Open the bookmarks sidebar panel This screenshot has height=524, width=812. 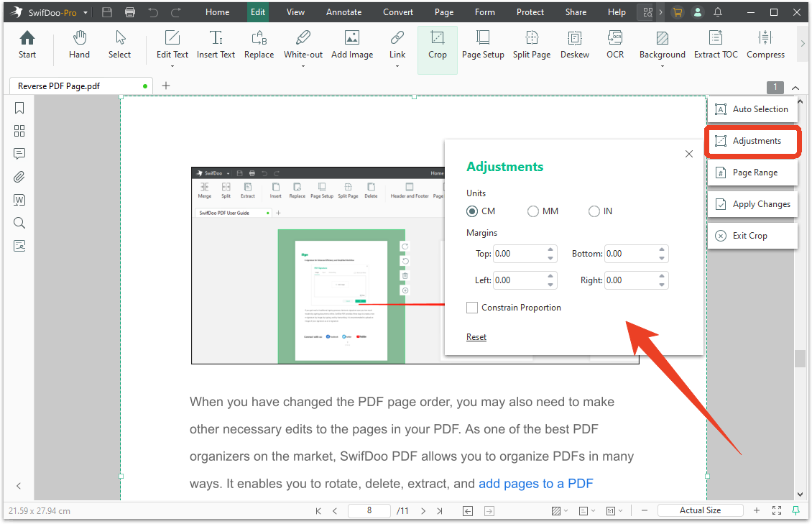pyautogui.click(x=19, y=108)
